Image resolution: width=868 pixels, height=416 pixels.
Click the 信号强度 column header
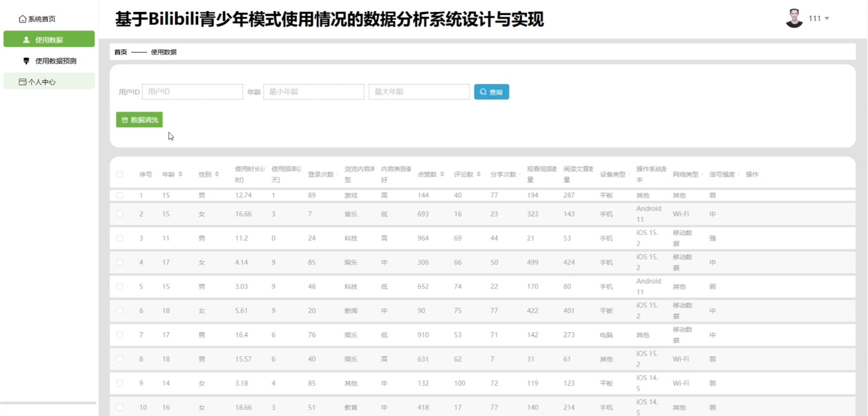pos(722,174)
